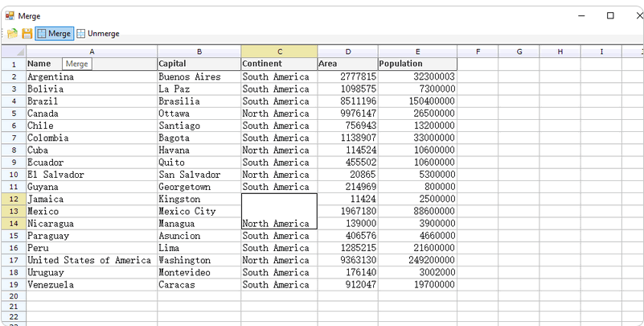644x326 pixels.
Task: Select population value 88600000
Action: [417, 212]
